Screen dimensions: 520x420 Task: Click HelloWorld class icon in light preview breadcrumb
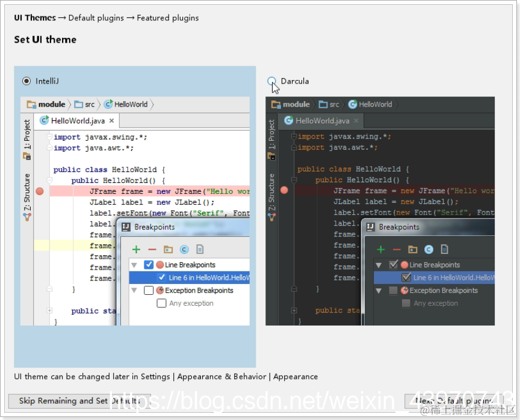coord(108,104)
